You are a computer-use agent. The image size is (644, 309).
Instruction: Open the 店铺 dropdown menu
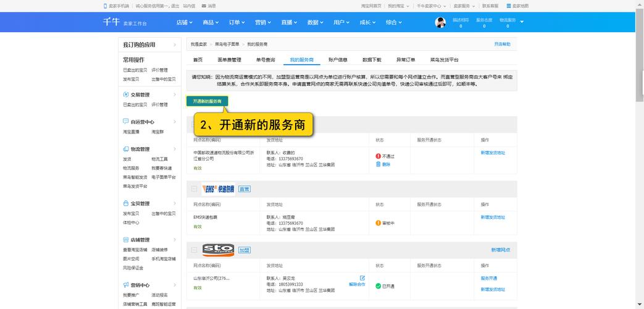click(184, 22)
